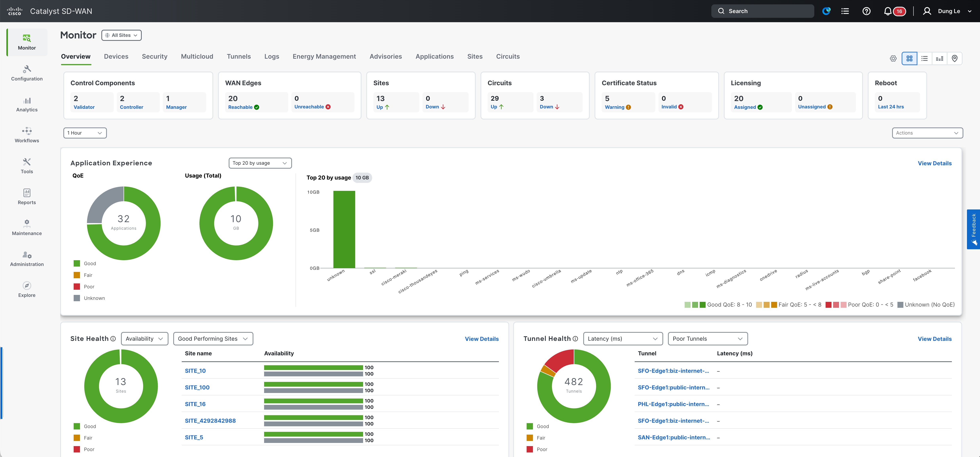Open Maintenance in the sidebar

click(27, 227)
